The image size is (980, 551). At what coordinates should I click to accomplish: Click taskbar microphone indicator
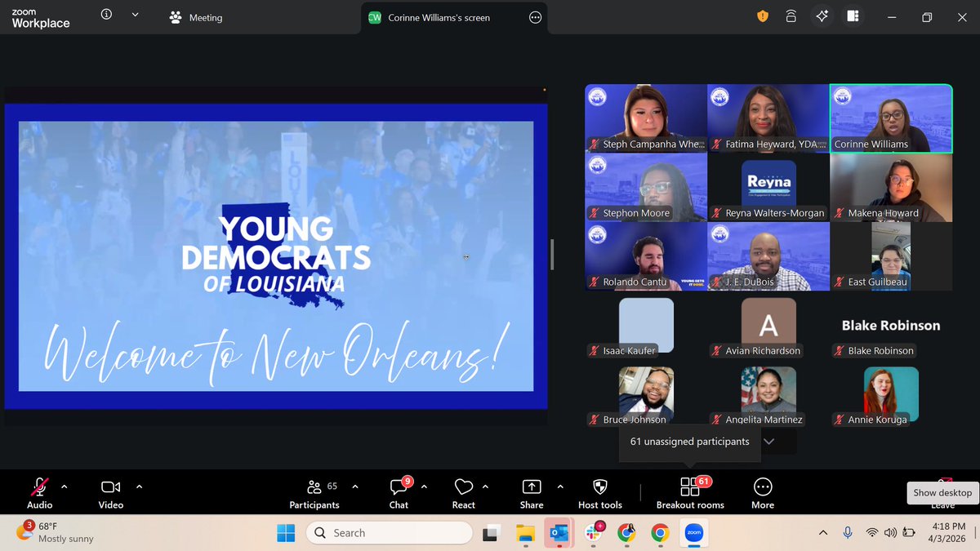[x=848, y=533]
